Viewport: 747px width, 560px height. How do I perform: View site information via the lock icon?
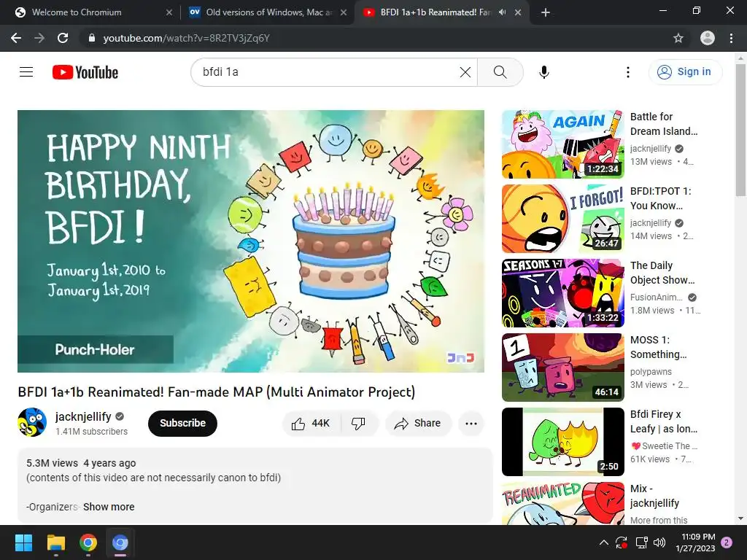pos(92,38)
